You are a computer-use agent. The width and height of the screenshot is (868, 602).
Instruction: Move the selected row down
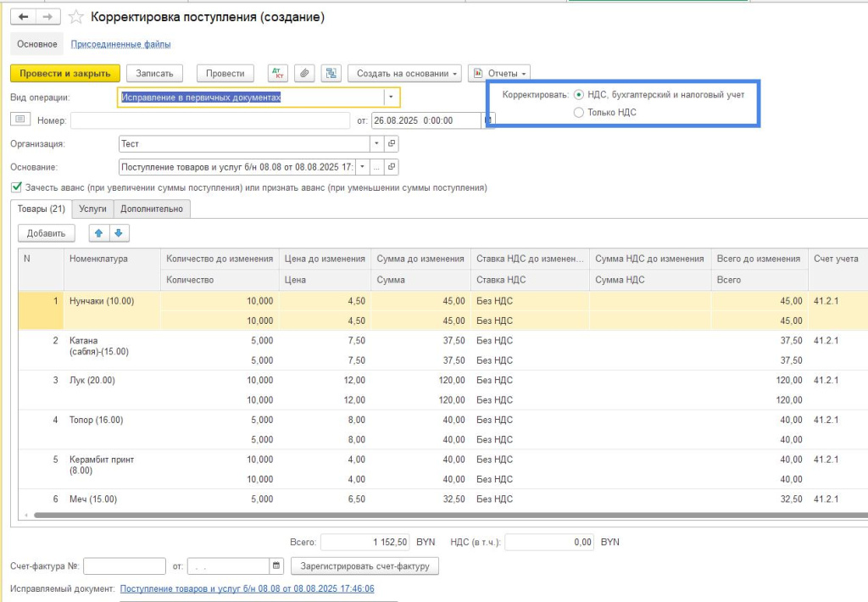pos(119,233)
